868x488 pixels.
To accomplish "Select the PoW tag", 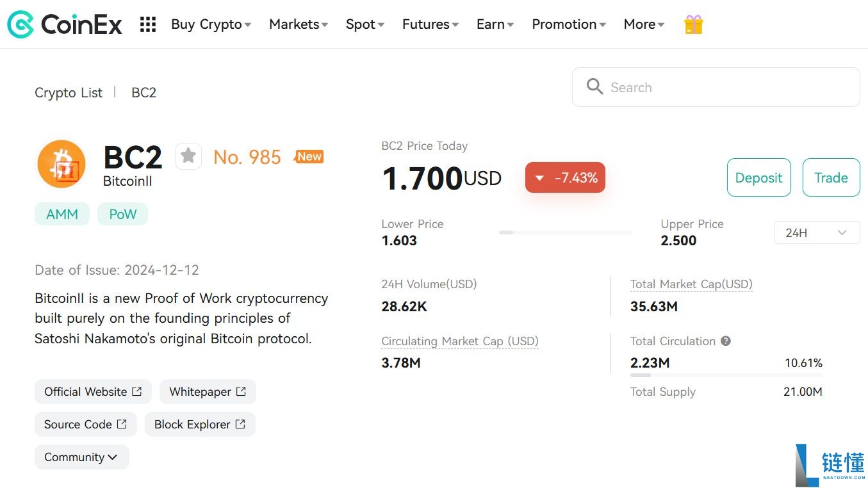I will click(x=122, y=215).
